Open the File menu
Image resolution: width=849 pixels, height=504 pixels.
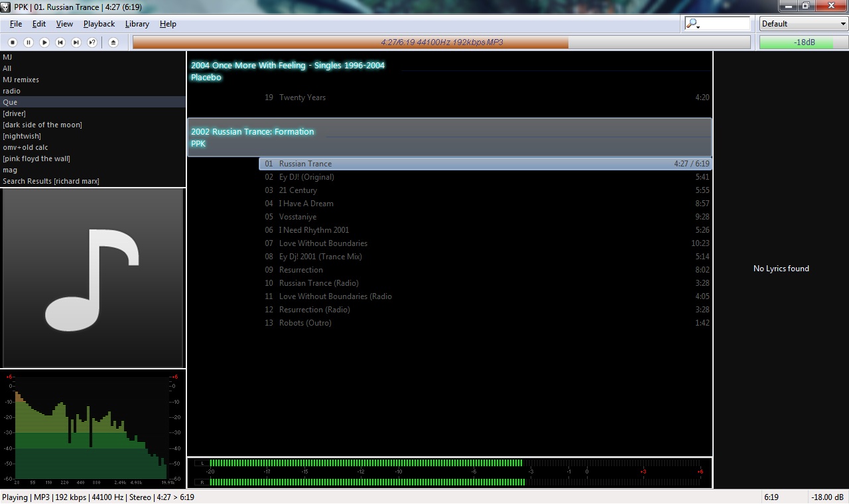click(x=15, y=23)
